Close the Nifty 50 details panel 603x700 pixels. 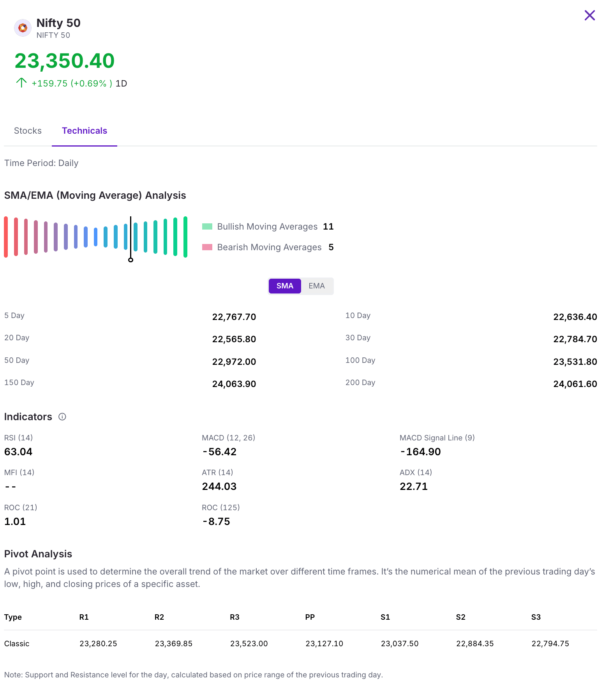tap(589, 16)
